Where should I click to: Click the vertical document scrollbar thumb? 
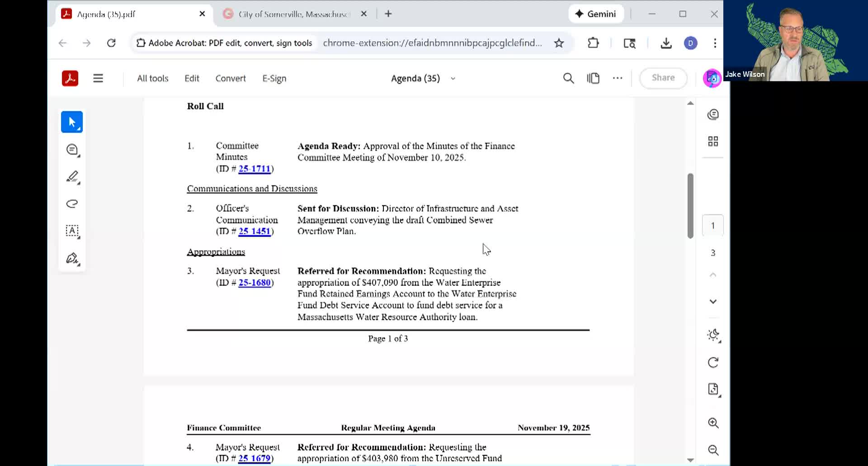tap(690, 206)
